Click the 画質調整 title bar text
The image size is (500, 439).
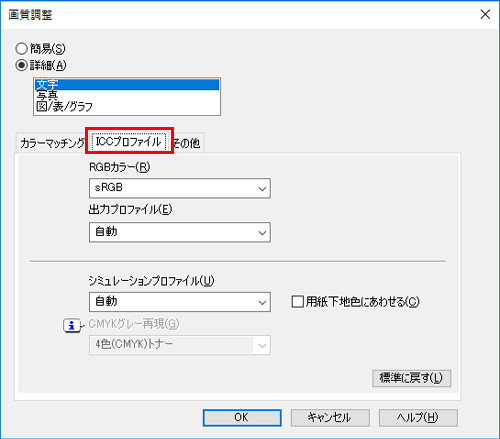pyautogui.click(x=30, y=15)
